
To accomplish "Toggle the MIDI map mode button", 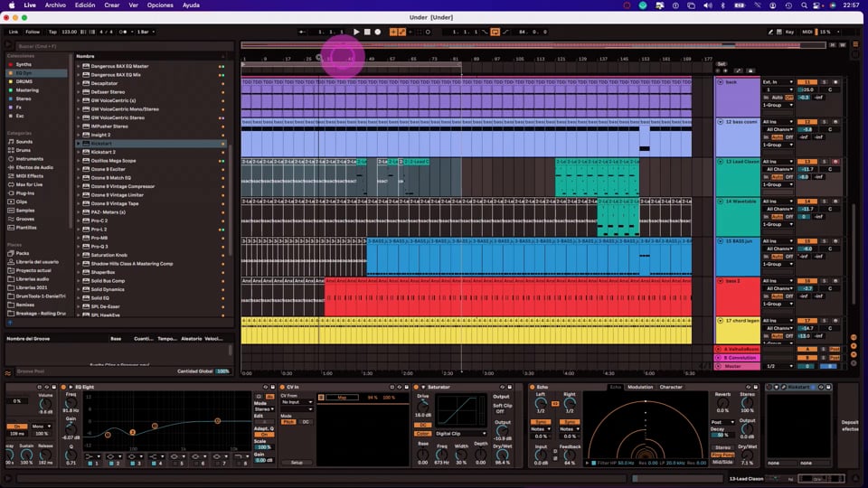I will pos(807,33).
